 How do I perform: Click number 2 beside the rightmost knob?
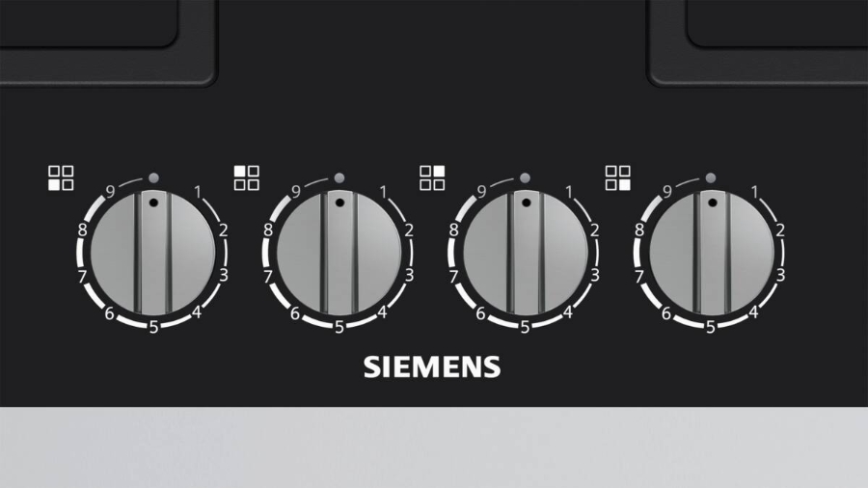click(780, 230)
